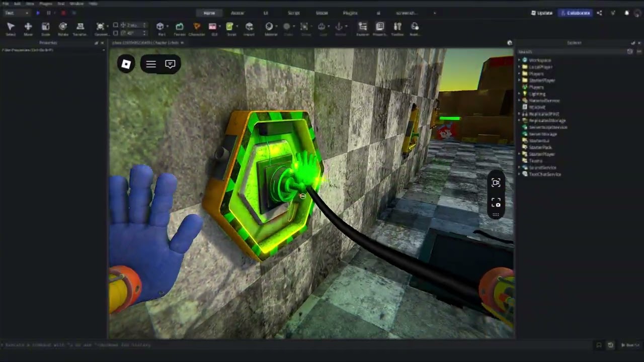
Task: Select README in the Explorer
Action: pos(537,107)
